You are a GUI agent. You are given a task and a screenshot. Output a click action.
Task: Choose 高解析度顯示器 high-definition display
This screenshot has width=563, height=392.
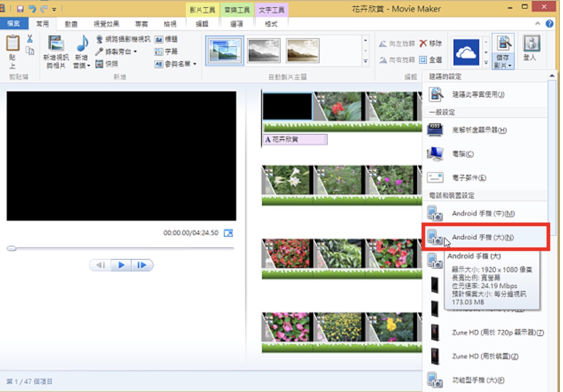click(x=485, y=130)
